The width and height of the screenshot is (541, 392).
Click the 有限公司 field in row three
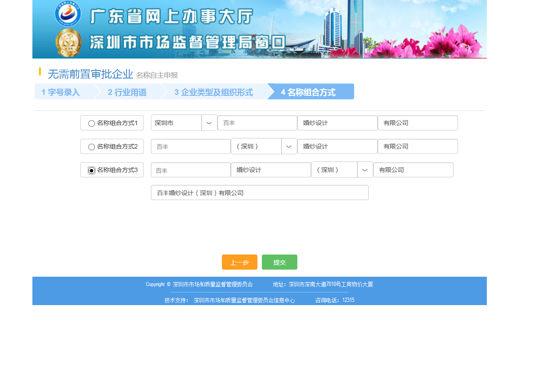tap(413, 170)
